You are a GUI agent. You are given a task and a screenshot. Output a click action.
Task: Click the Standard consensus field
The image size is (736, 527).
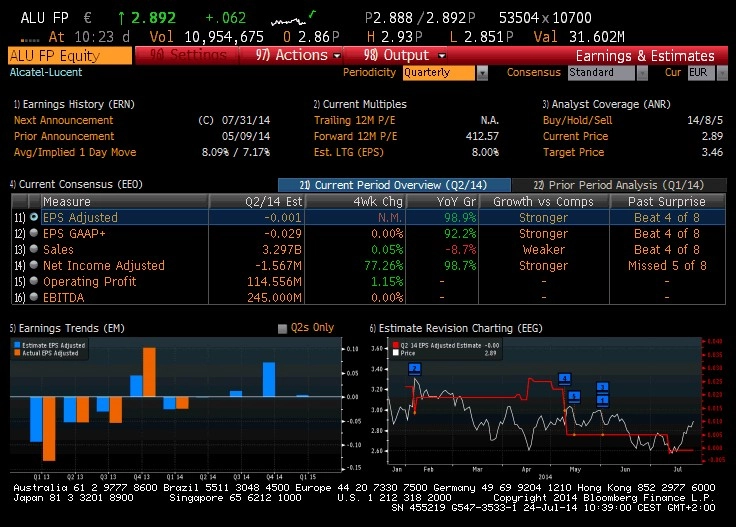[x=601, y=73]
